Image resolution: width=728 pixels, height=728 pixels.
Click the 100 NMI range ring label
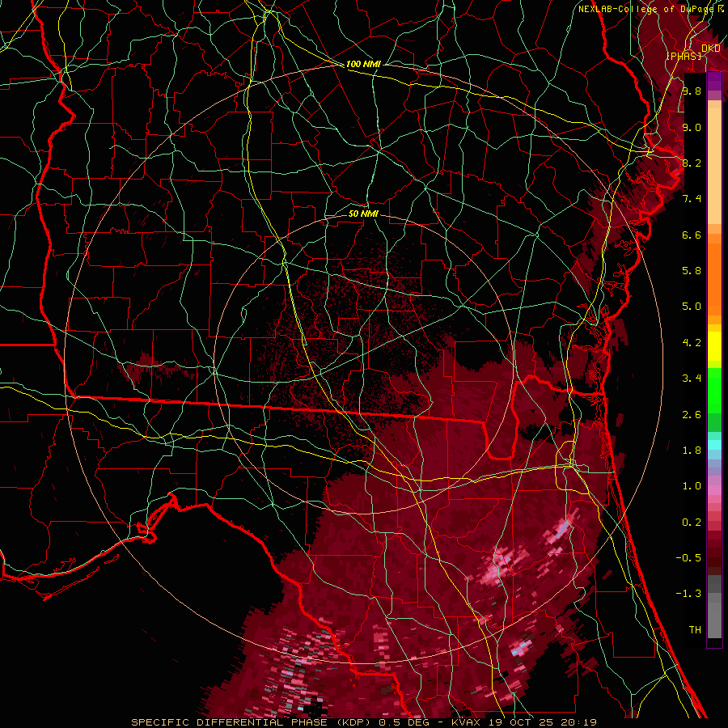pos(363,64)
